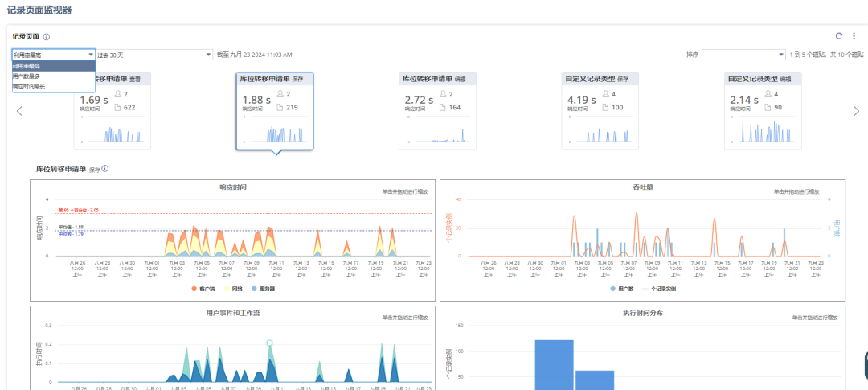The width and height of the screenshot is (868, 390).
Task: Select the 库位转移申请单 保存 tile
Action: (275, 111)
